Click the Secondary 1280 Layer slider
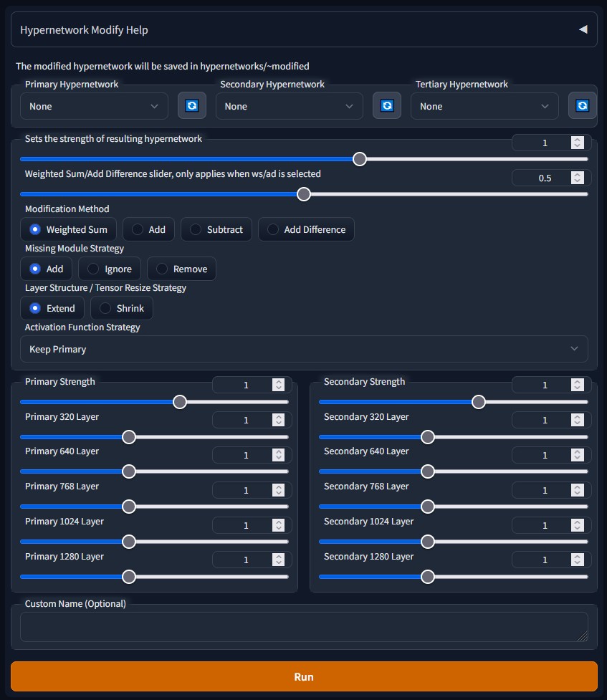607x700 pixels. pyautogui.click(x=454, y=577)
